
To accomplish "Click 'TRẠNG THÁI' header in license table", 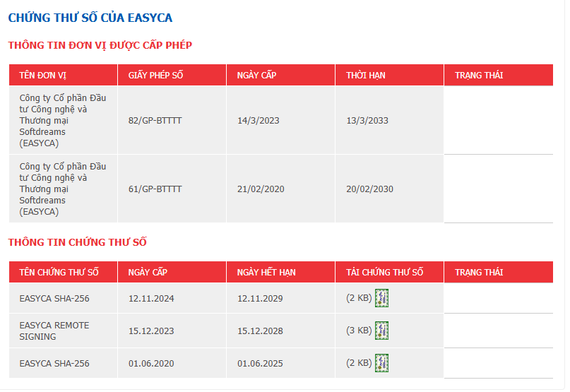I will click(x=479, y=76).
